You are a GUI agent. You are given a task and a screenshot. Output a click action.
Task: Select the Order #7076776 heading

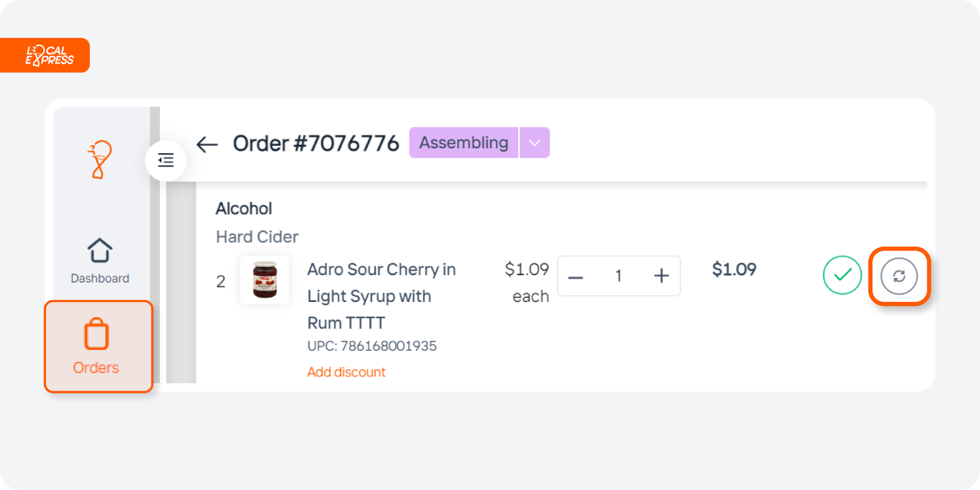point(316,143)
